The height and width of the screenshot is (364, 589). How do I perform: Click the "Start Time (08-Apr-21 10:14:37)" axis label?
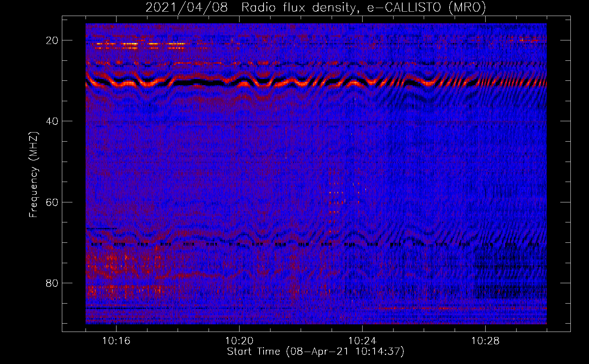[x=316, y=352]
